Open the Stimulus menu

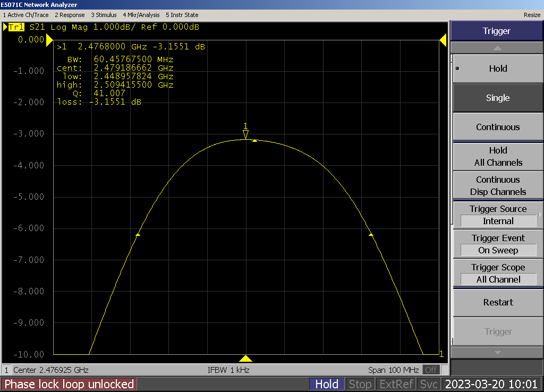[104, 15]
